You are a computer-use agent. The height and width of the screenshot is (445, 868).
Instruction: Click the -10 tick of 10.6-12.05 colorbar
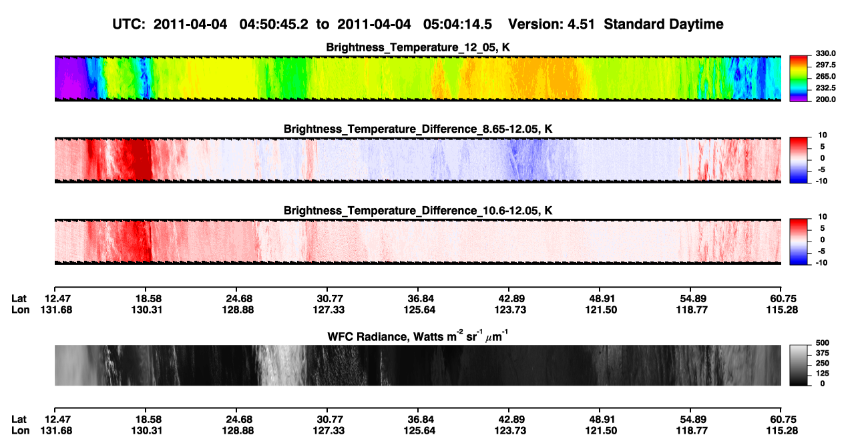point(822,263)
